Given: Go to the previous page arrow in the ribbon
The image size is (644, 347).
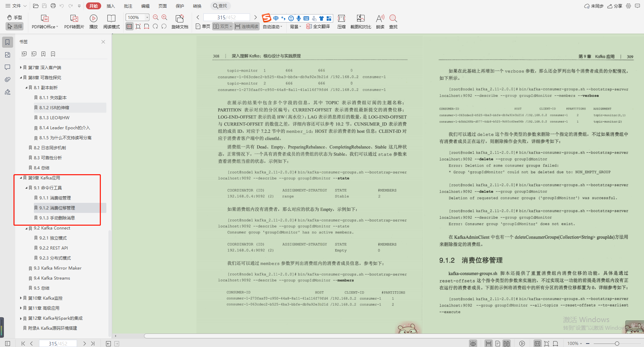Looking at the screenshot, I should (x=198, y=17).
